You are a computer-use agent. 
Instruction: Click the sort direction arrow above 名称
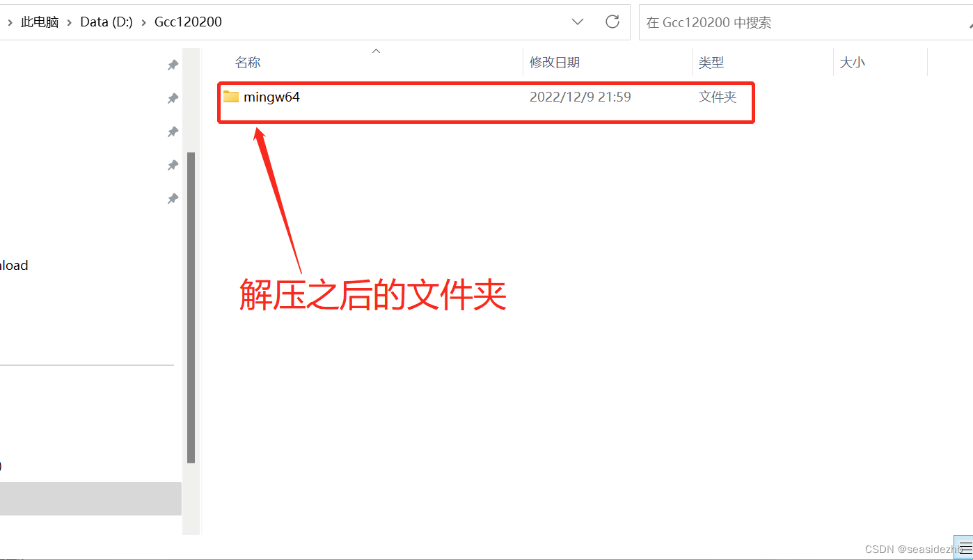click(376, 51)
